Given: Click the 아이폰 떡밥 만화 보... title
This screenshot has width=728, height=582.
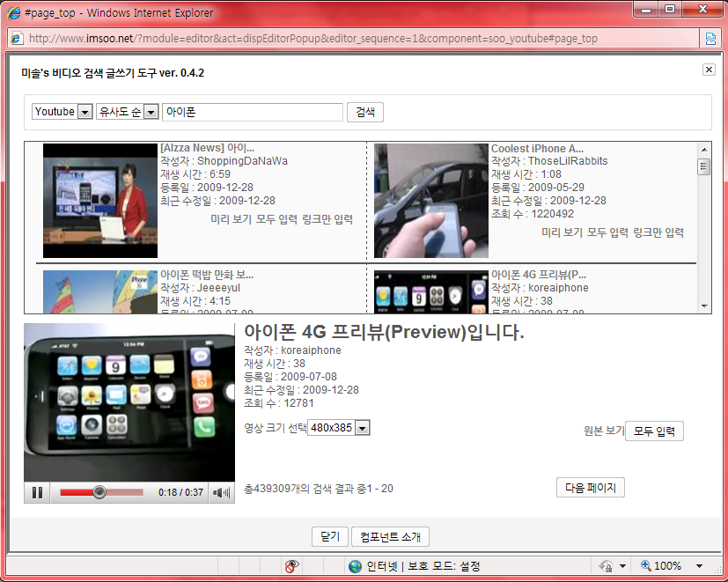Looking at the screenshot, I should [x=207, y=275].
